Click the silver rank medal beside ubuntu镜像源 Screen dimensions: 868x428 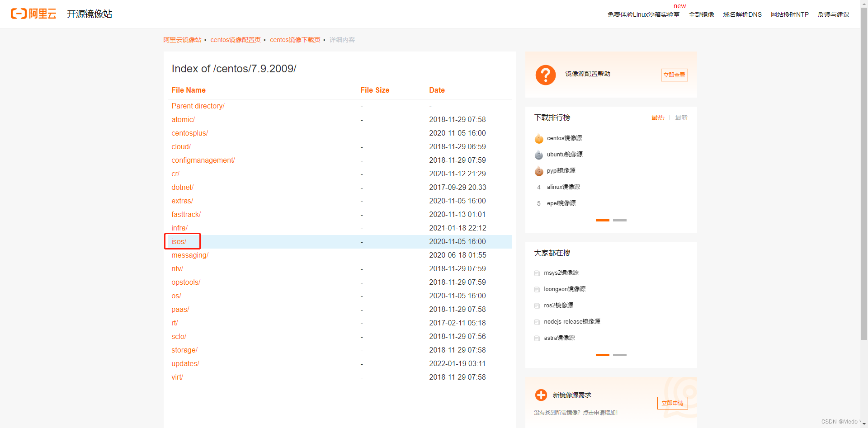539,155
